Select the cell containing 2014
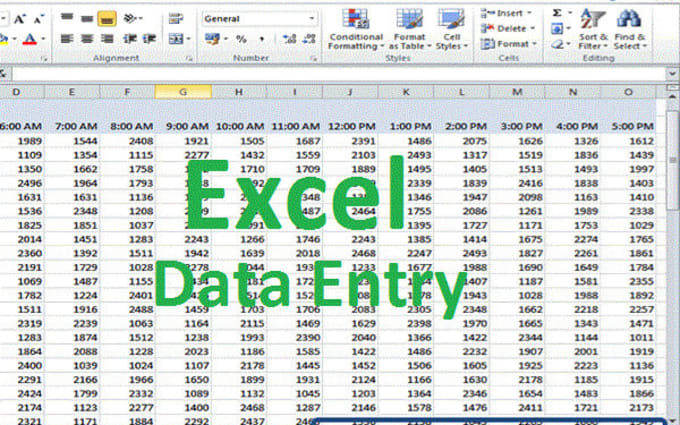The width and height of the screenshot is (680, 425). tap(22, 239)
